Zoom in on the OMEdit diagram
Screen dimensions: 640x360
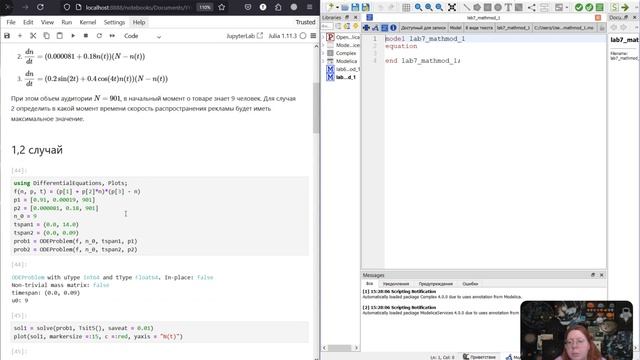[429, 7]
